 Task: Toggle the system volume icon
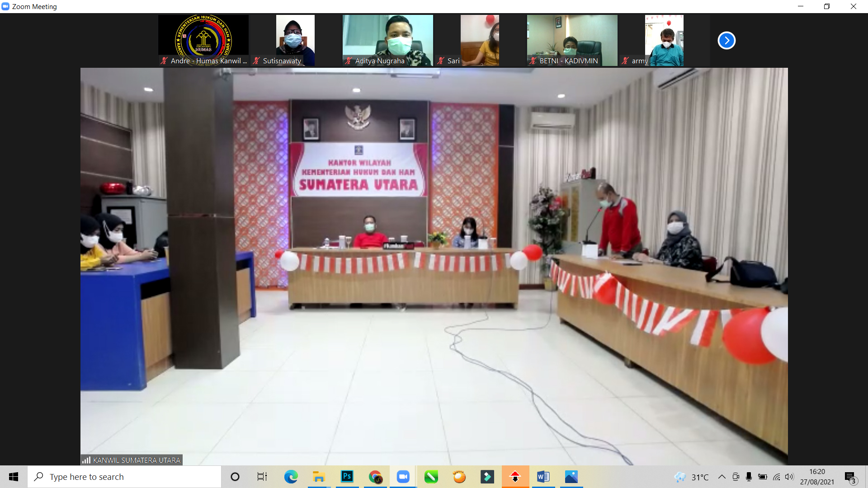point(789,477)
